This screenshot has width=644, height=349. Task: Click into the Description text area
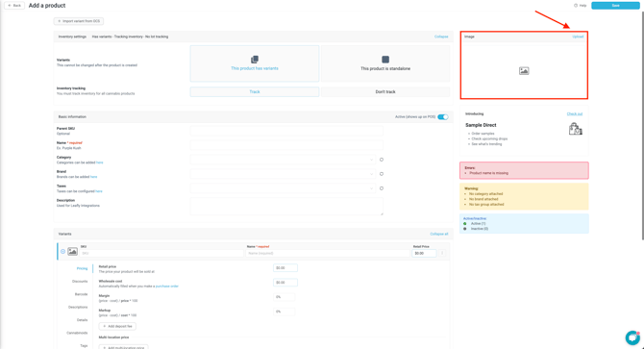click(x=286, y=207)
